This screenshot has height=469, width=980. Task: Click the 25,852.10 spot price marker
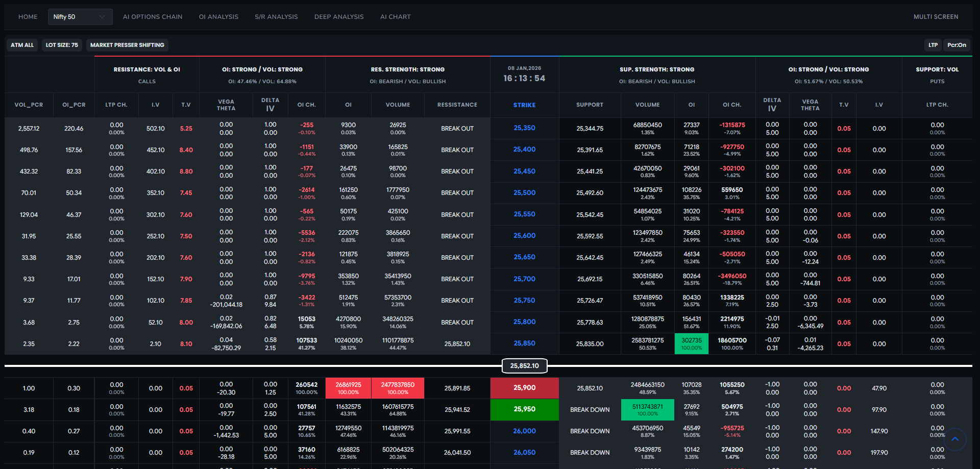(x=524, y=365)
